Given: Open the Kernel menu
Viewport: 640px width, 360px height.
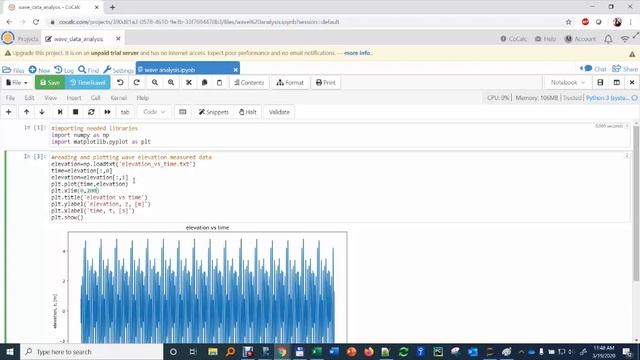Looking at the screenshot, I should 119,98.
